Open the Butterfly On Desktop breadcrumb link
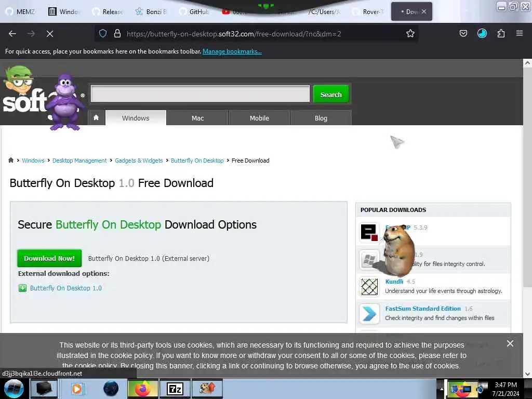 [197, 161]
